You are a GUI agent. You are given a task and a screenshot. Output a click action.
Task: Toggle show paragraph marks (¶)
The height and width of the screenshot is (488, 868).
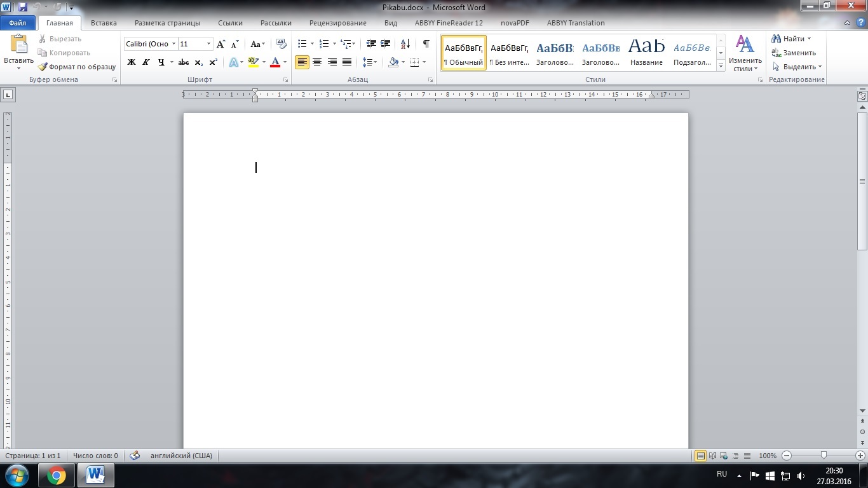pos(426,44)
